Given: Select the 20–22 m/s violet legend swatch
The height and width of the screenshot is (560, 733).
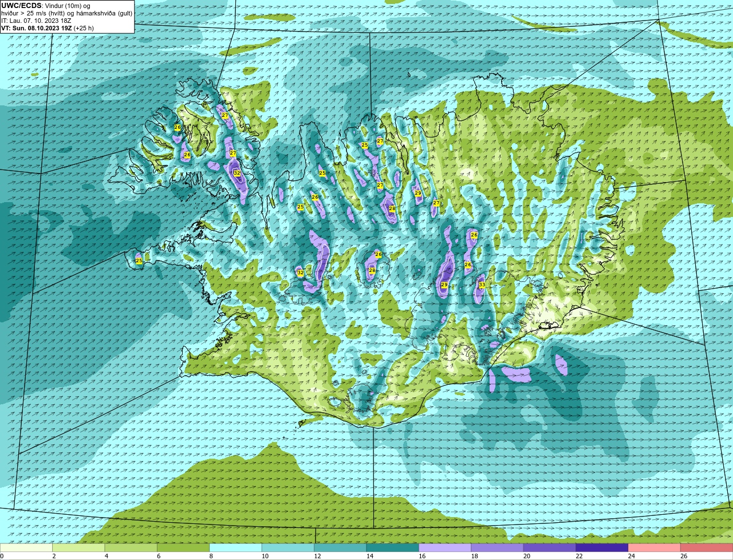Looking at the screenshot, I should coord(550,547).
